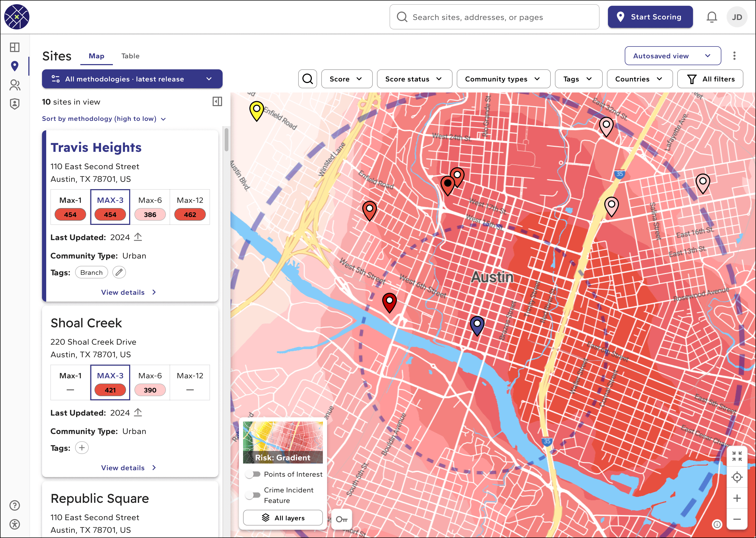Switch to the Map tab
Image resolution: width=756 pixels, height=538 pixels.
tap(96, 56)
